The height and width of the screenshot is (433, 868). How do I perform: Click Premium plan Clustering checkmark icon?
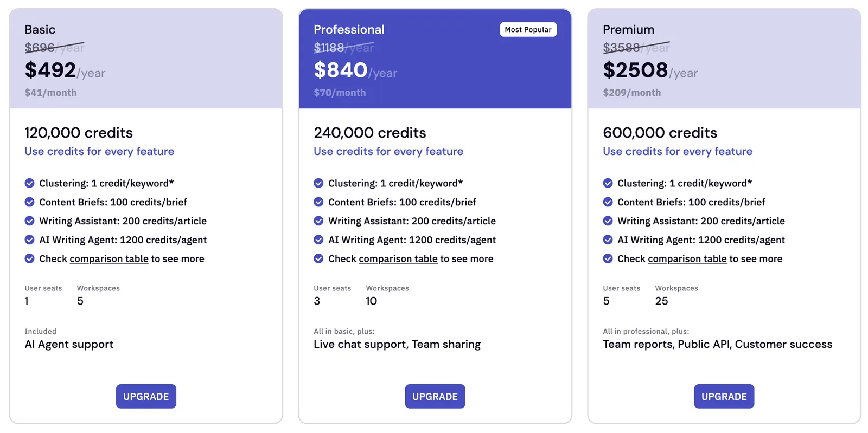[608, 183]
